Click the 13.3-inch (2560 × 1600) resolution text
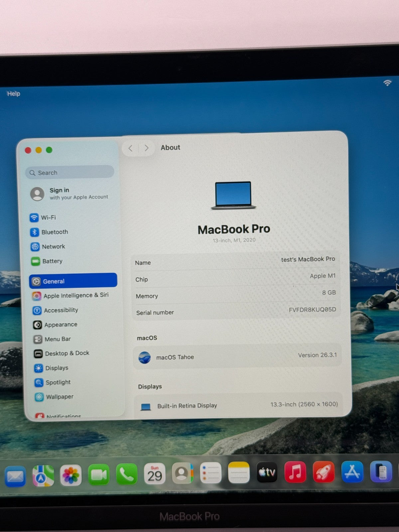399x532 pixels. click(x=304, y=404)
